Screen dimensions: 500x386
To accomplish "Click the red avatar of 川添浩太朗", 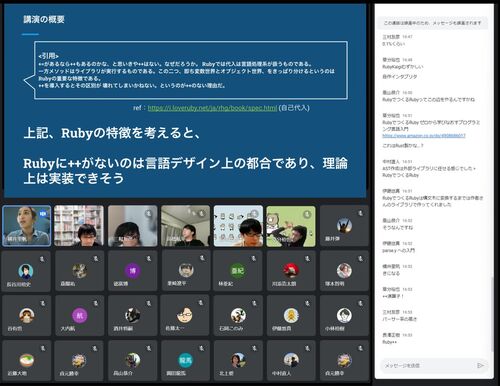I will [x=291, y=270].
